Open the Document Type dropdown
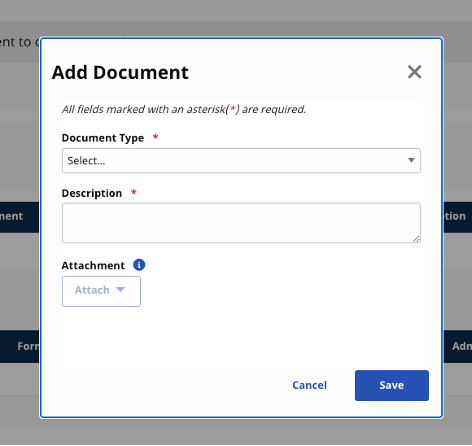The width and height of the screenshot is (472, 446). point(241,161)
